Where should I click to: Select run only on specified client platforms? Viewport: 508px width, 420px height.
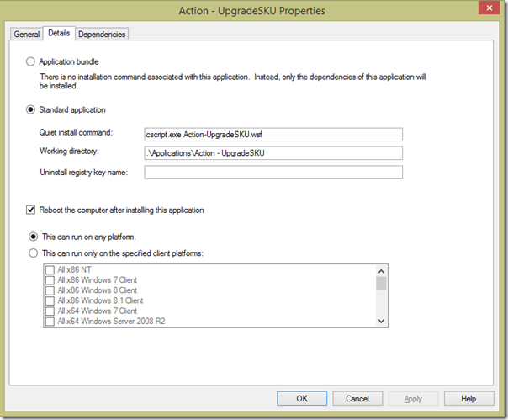coord(34,253)
